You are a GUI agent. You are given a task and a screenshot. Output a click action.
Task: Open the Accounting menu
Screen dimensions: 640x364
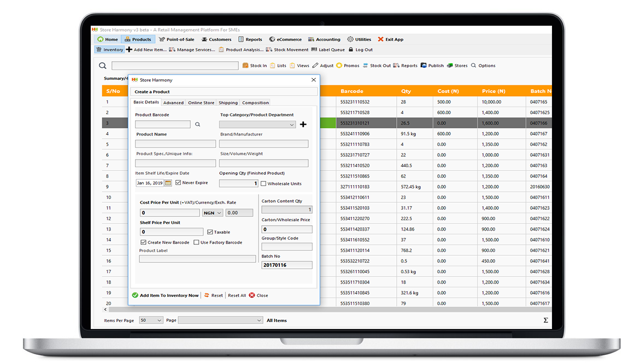324,39
